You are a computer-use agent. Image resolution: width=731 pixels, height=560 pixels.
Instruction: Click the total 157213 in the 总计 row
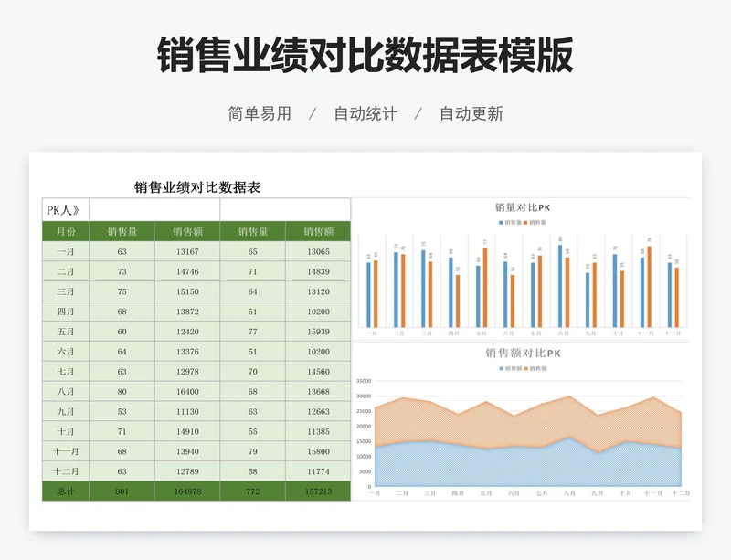coord(318,491)
